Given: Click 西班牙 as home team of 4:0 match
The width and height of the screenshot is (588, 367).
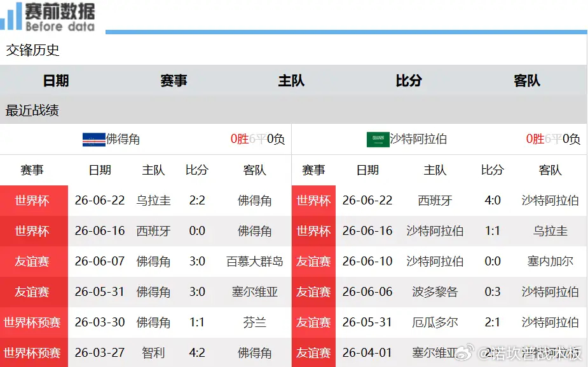Looking at the screenshot, I should (x=435, y=201).
